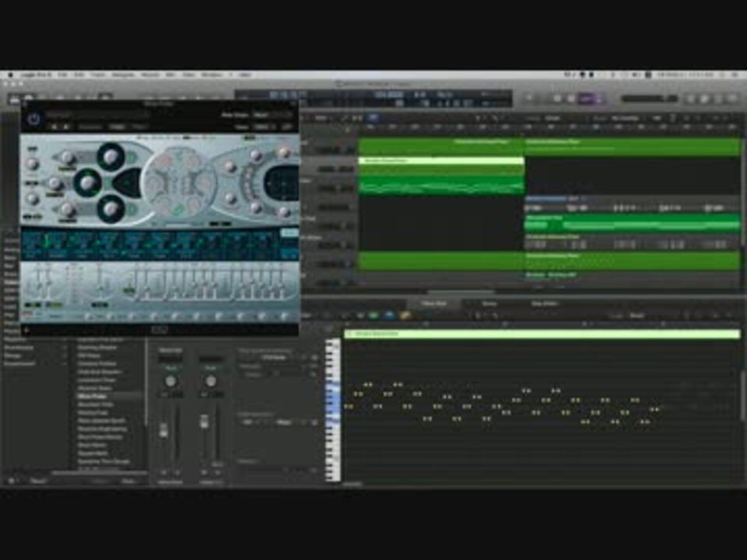Click the right channel strip pan knob
747x560 pixels.
211,381
